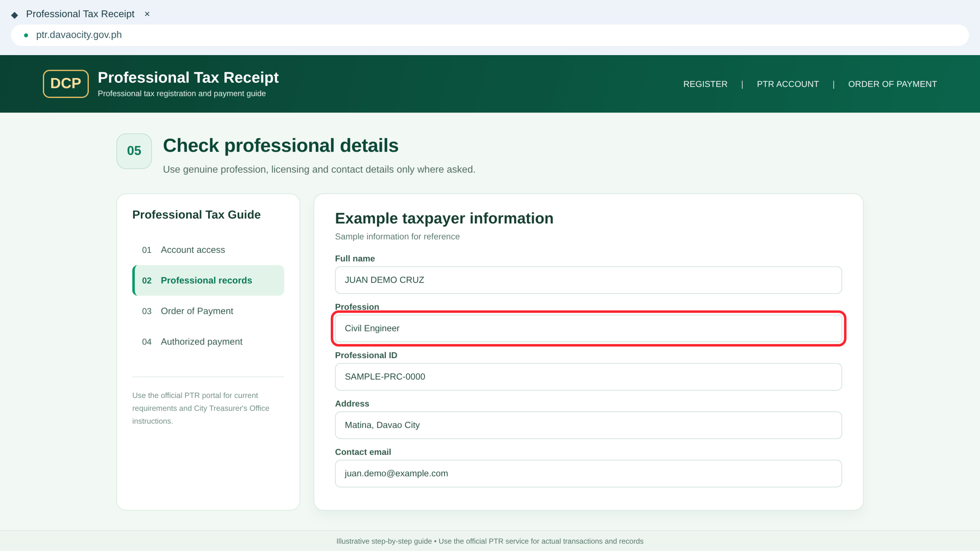The width and height of the screenshot is (980, 551).
Task: Click the step 05 number badge
Action: (x=134, y=151)
